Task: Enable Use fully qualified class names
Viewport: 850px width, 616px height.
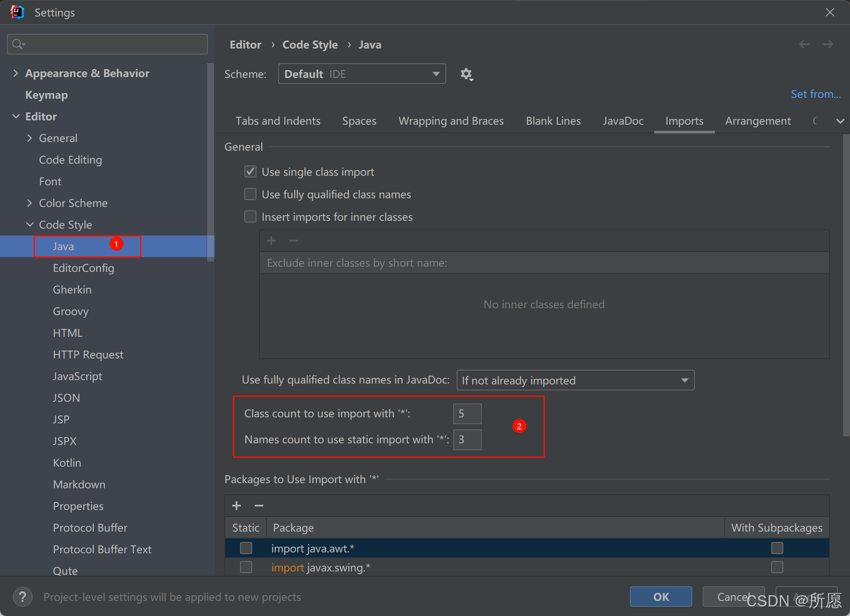Action: tap(250, 194)
